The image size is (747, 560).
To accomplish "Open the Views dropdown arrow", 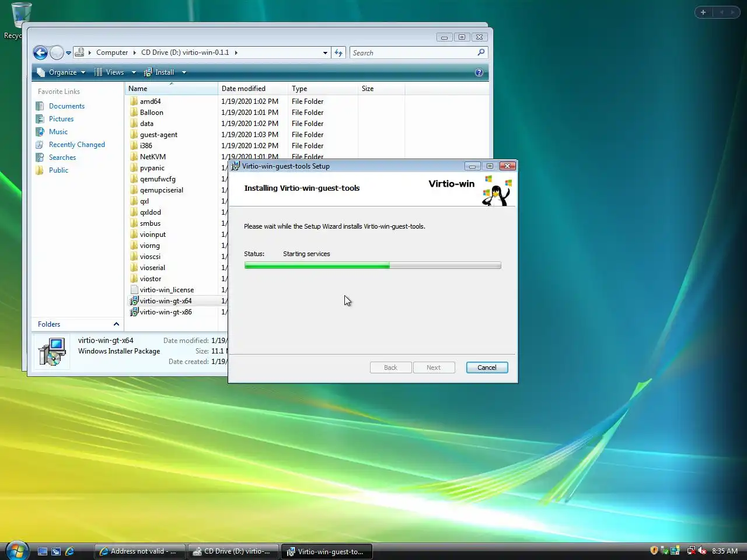I will (x=134, y=72).
